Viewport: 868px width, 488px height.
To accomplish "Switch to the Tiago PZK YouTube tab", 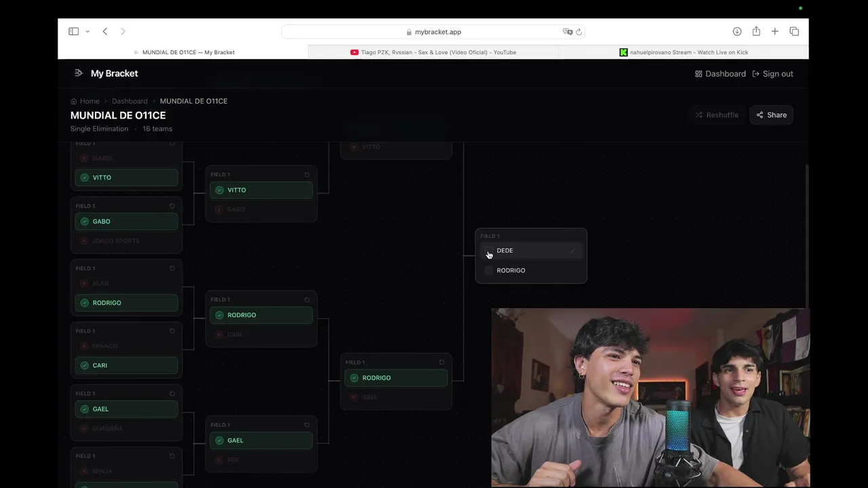I will [433, 52].
